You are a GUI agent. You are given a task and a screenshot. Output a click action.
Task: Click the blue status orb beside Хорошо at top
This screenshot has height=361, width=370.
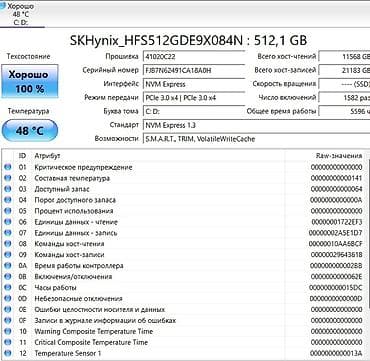pos(3,6)
